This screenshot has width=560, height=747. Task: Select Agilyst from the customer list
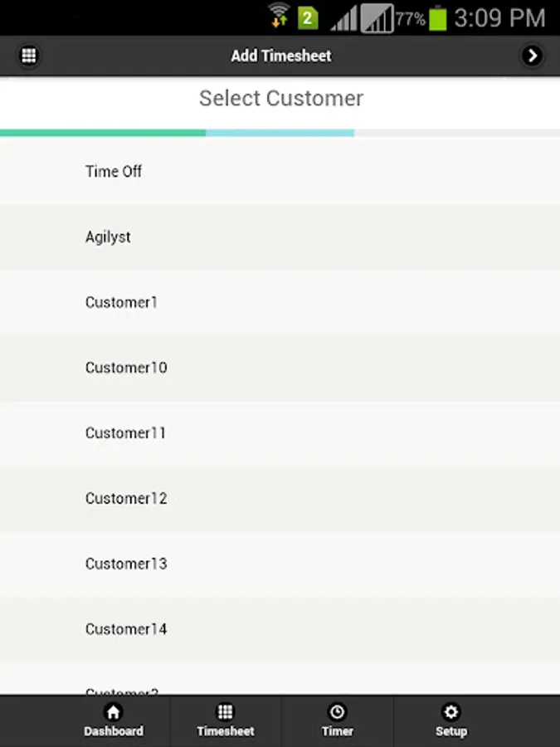point(108,237)
